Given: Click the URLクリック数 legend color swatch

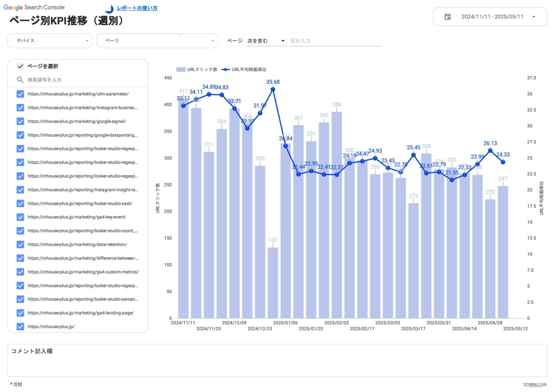Looking at the screenshot, I should pos(181,70).
